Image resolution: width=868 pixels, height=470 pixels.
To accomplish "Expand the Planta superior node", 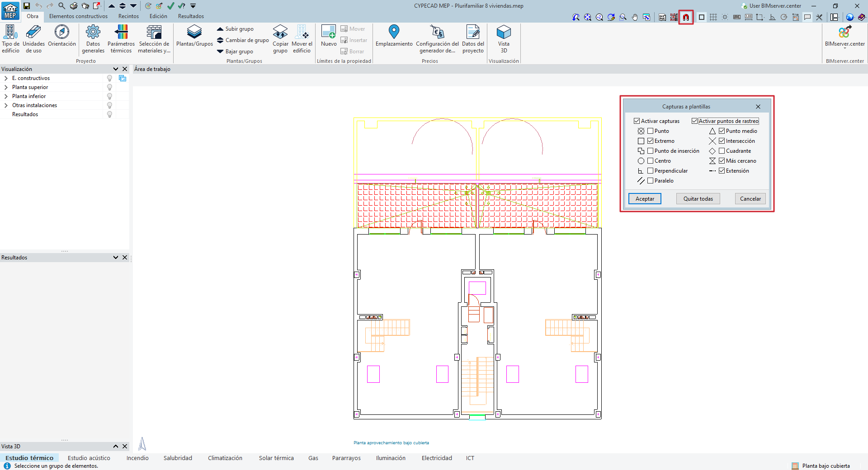I will (x=6, y=87).
